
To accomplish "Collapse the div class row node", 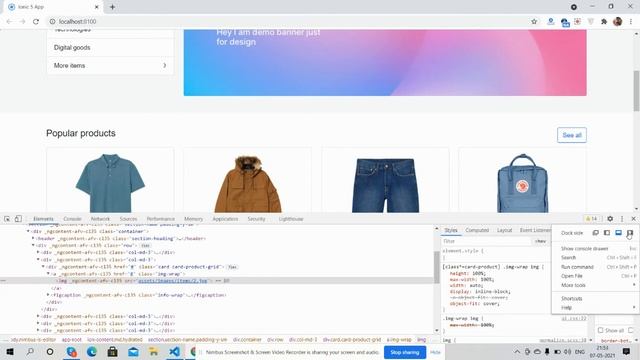I will coord(33,245).
